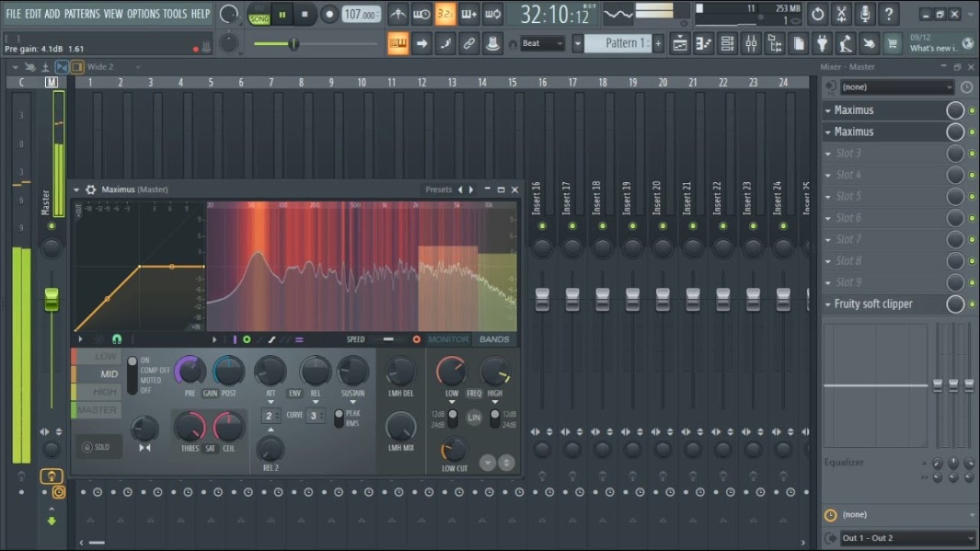Viewport: 980px width, 551px height.
Task: Open the OPTIONS menu
Action: point(143,14)
